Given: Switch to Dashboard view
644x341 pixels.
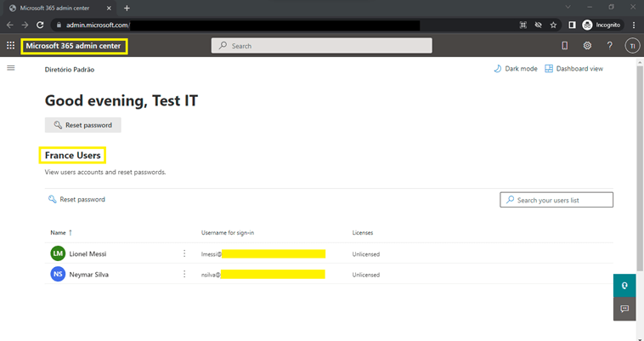Looking at the screenshot, I should tap(573, 69).
